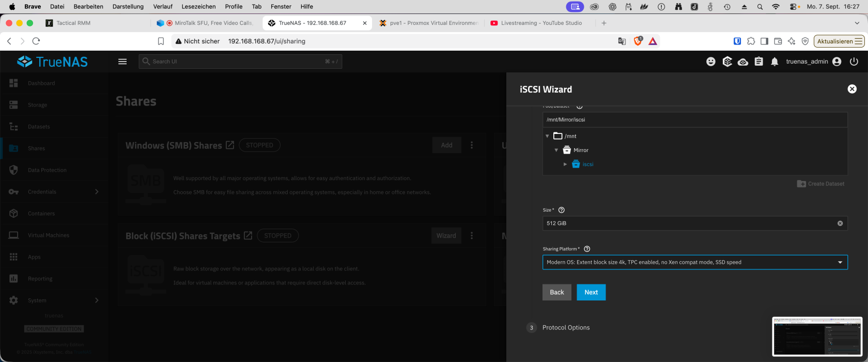The height and width of the screenshot is (362, 868).
Task: Open the Apps sidebar page
Action: (54, 257)
